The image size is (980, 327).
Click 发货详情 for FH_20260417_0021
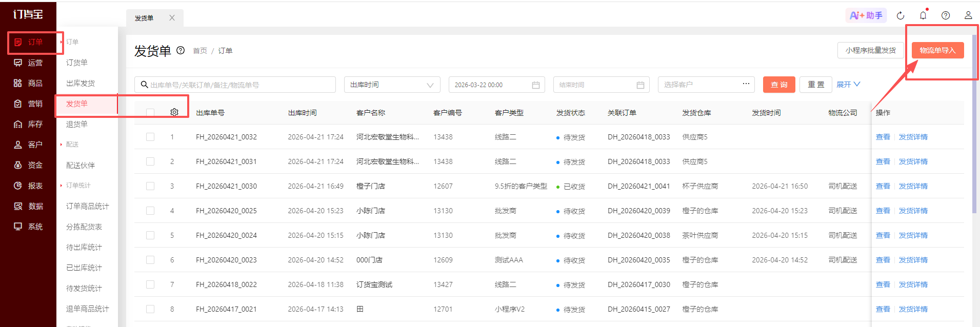(x=913, y=309)
